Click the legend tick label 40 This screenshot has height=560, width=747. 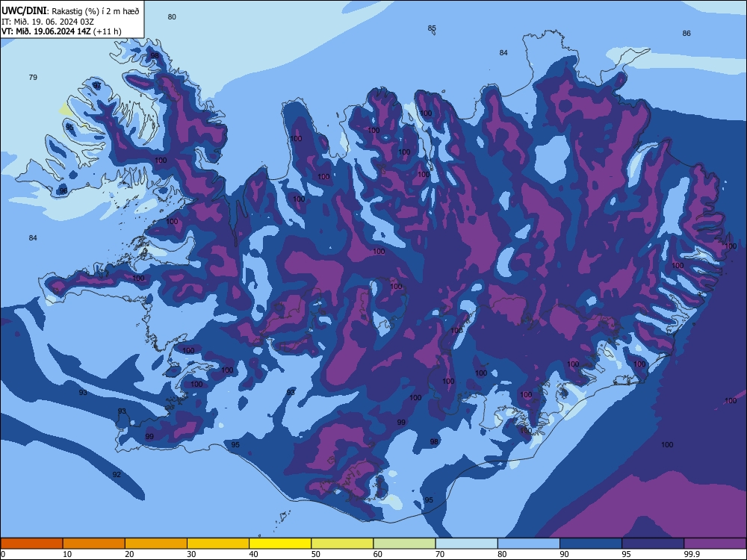coord(254,554)
